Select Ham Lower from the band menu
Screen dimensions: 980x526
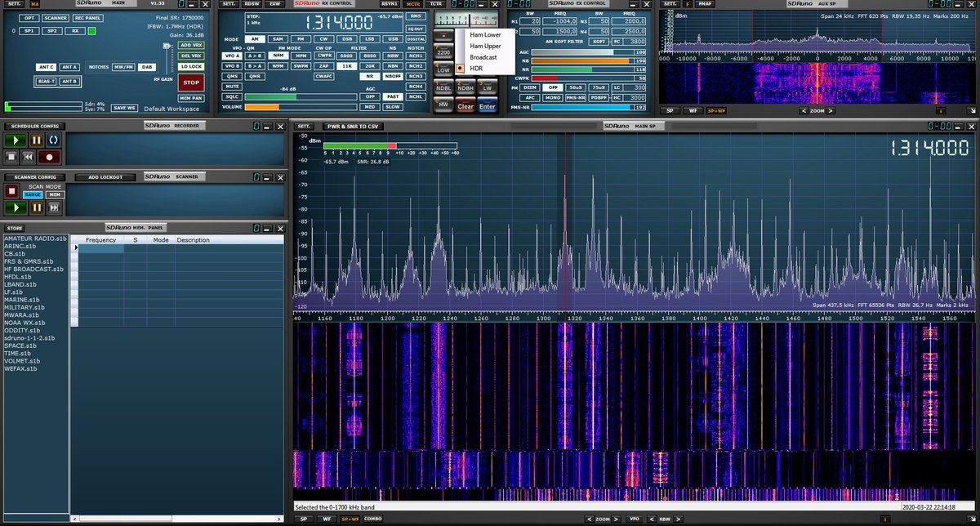point(485,35)
